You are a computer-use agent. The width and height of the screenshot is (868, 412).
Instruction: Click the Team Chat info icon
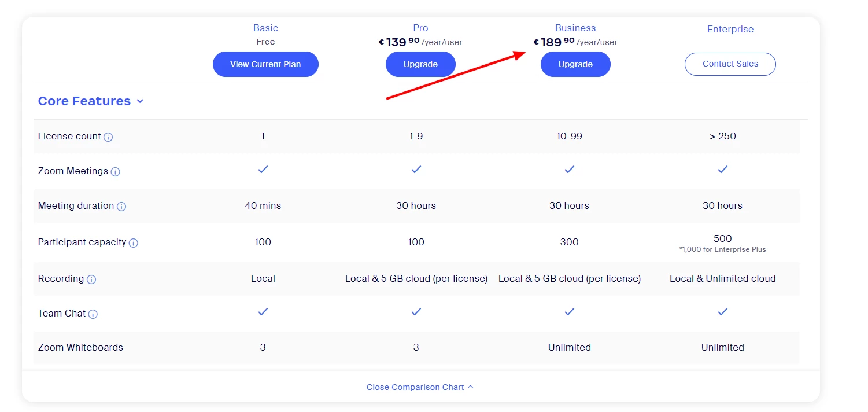(x=93, y=314)
